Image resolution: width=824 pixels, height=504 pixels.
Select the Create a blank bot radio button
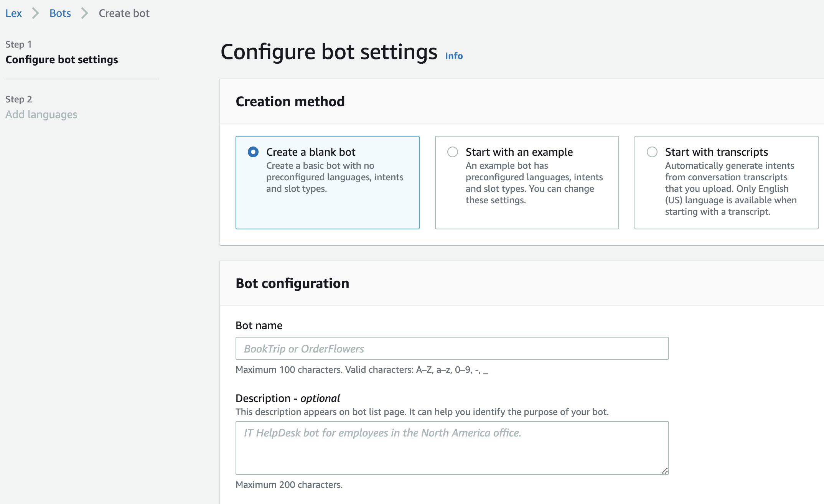(x=253, y=152)
